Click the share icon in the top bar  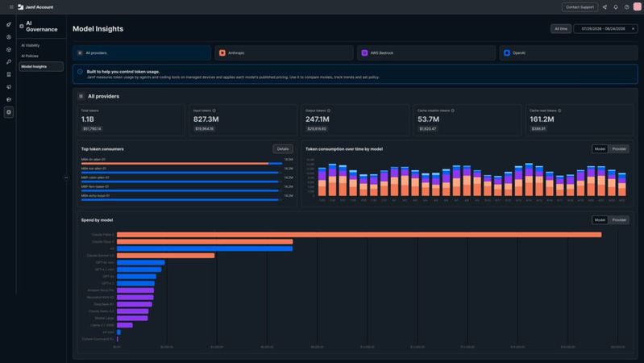605,7
